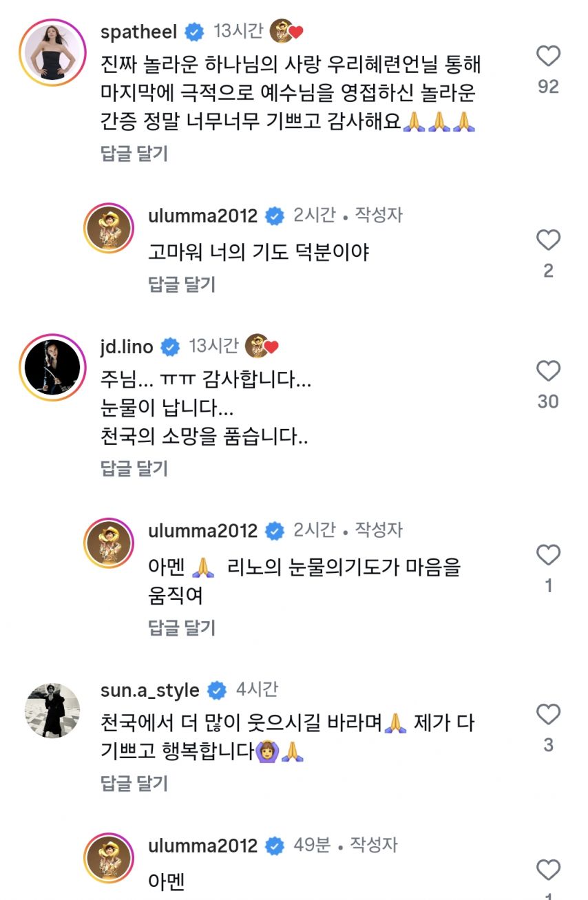Open spatheel's profile picture
Screen dimensions: 588x900
52,52
